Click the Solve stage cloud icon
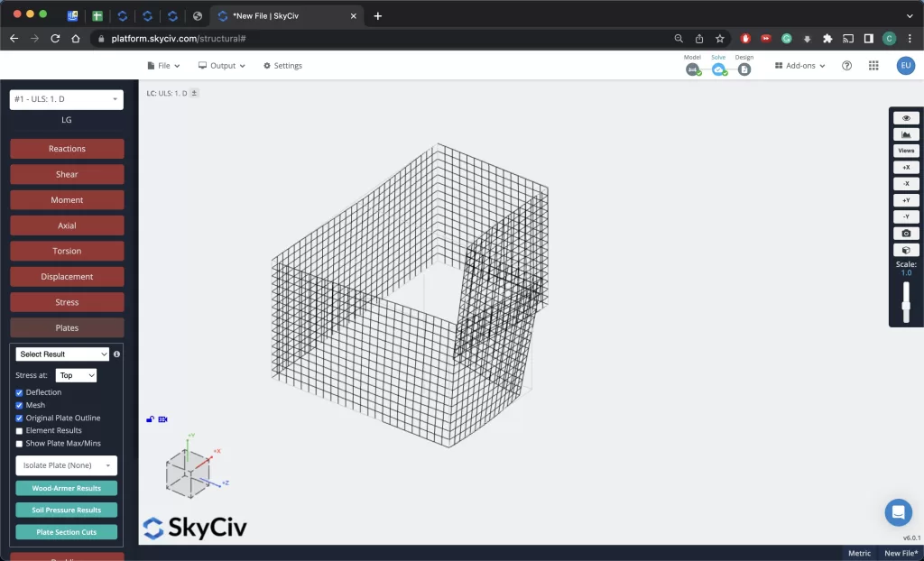 pos(718,69)
